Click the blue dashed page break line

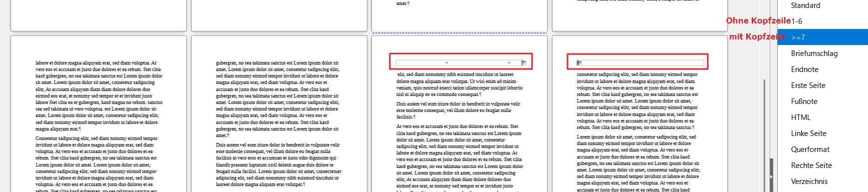tap(459, 33)
